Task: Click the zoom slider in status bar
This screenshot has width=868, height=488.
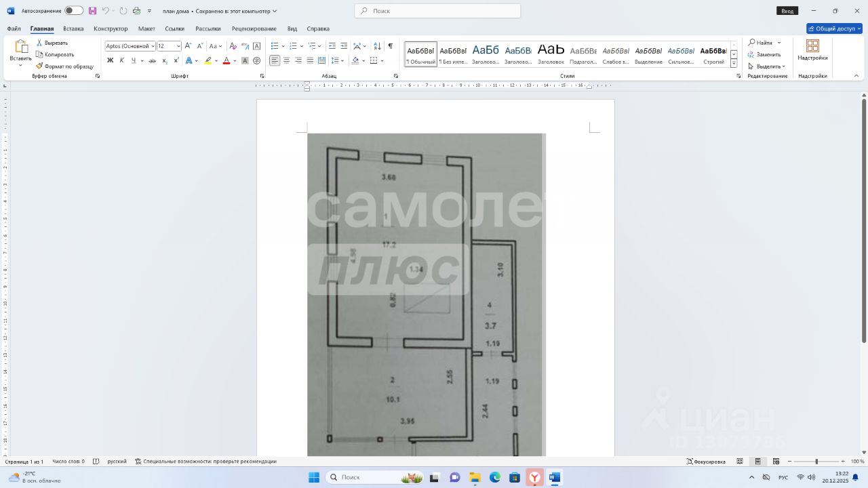Action: pos(816,462)
